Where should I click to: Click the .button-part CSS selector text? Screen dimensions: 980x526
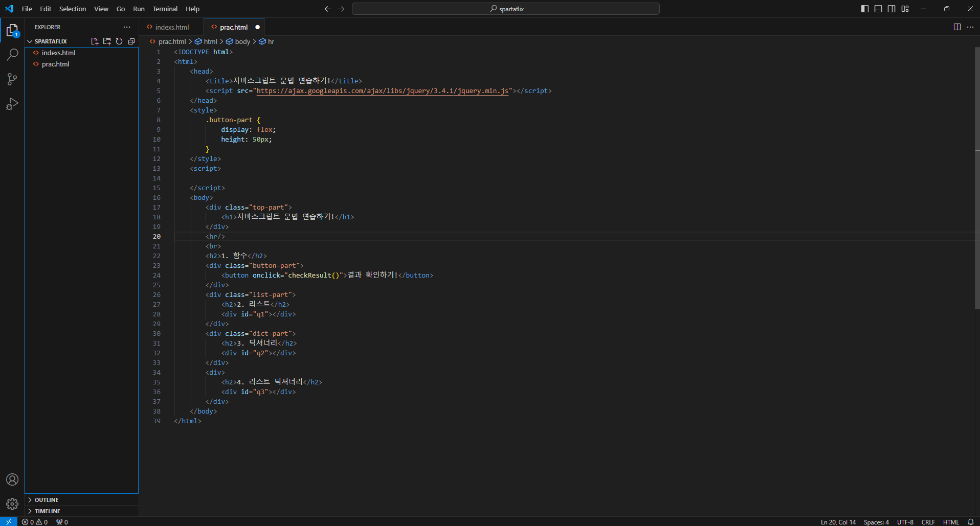tap(229, 120)
